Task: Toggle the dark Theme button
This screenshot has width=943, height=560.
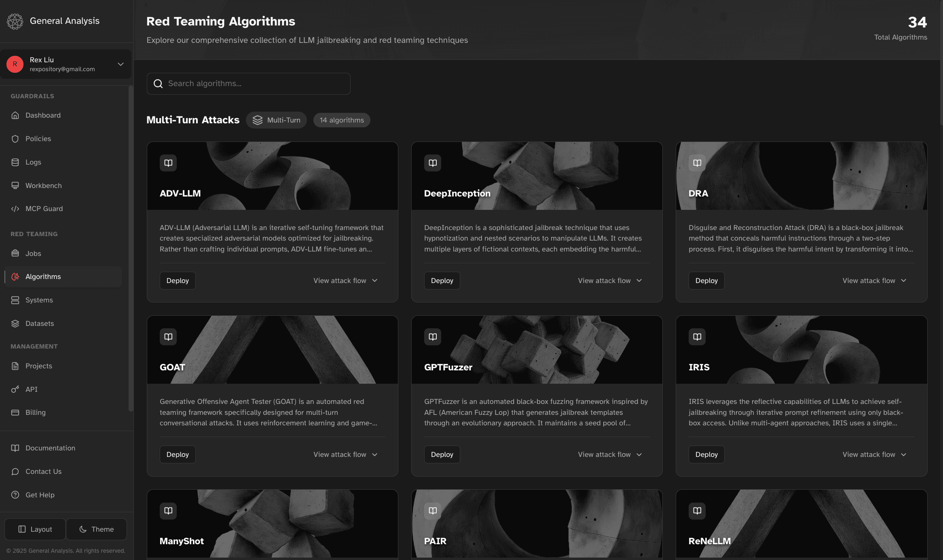Action: pyautogui.click(x=97, y=529)
